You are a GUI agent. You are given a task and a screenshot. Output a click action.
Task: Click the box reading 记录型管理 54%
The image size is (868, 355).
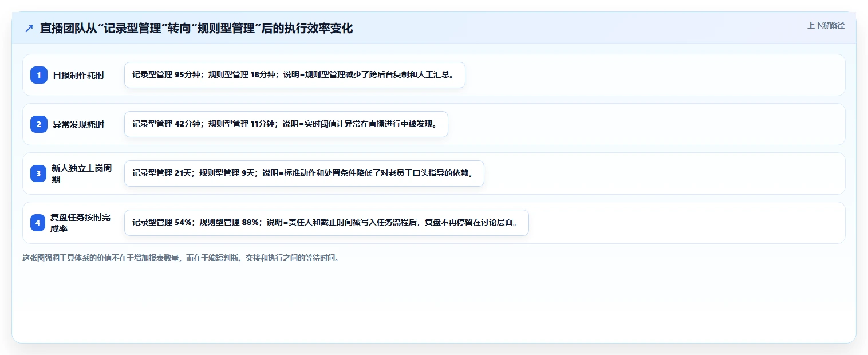pyautogui.click(x=326, y=223)
